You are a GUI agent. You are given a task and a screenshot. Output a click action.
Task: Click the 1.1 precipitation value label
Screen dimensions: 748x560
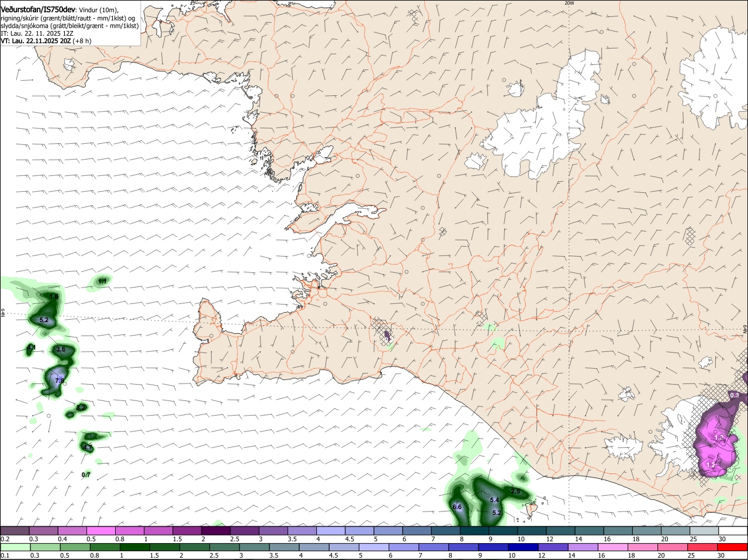pos(102,281)
